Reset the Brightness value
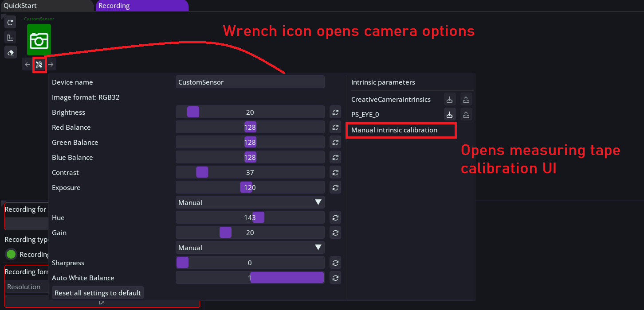The height and width of the screenshot is (310, 644). pyautogui.click(x=336, y=112)
